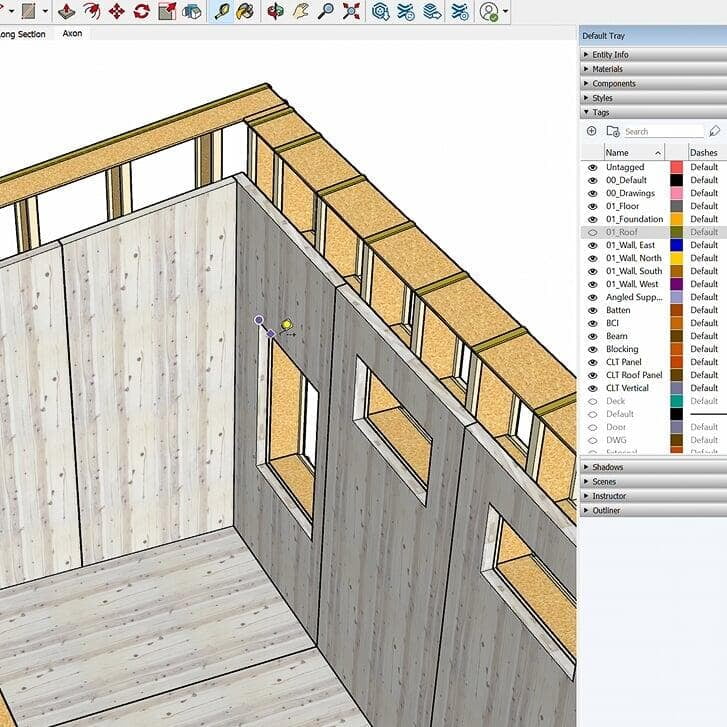Click the Dashes column header
727x727 pixels.
(704, 152)
